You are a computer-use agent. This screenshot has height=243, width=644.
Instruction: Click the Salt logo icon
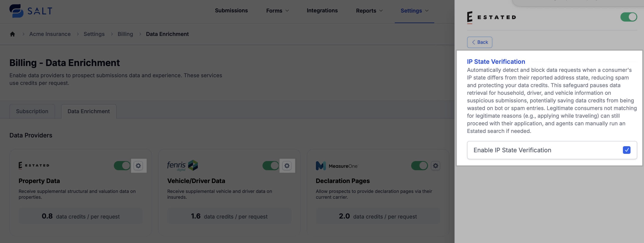(x=16, y=11)
